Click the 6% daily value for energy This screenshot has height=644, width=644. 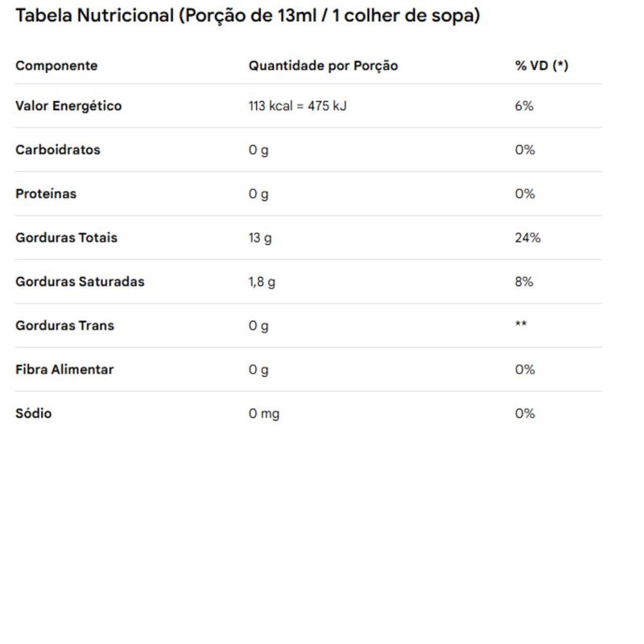click(524, 106)
